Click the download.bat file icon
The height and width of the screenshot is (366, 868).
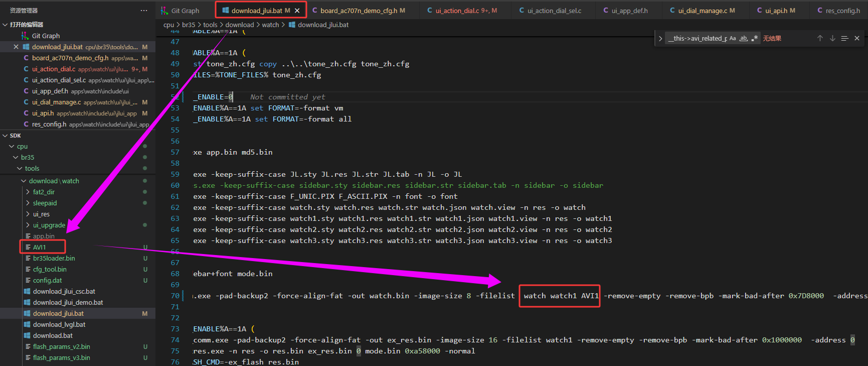point(27,335)
